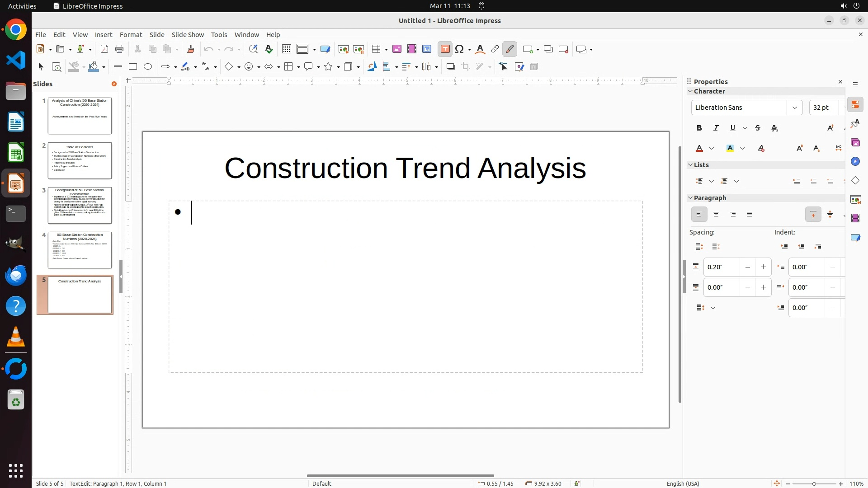Screen dimensions: 868x488
Task: Click the Print toolbar icon
Action: click(x=119, y=49)
